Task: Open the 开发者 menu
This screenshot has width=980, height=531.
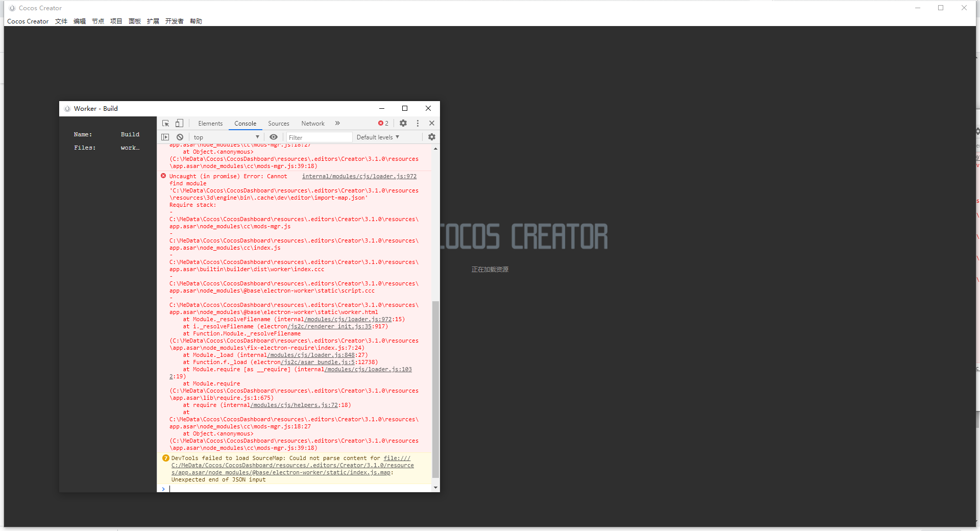Action: pos(175,21)
